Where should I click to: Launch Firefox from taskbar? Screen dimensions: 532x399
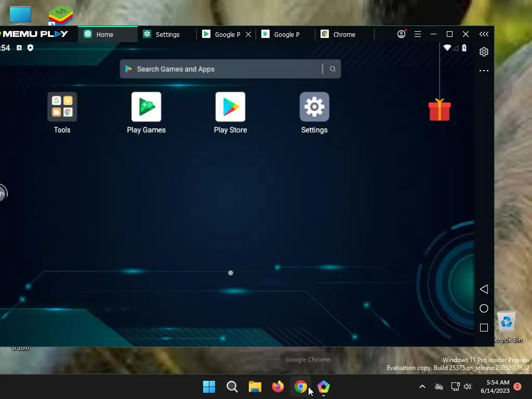[x=278, y=387]
